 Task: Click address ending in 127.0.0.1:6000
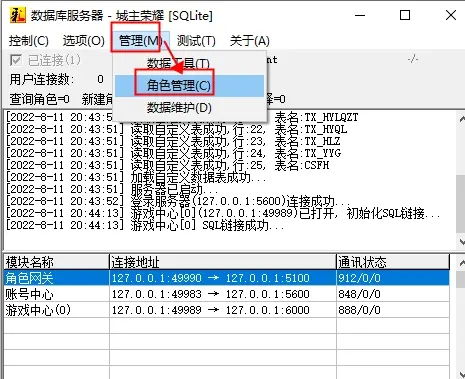point(211,310)
